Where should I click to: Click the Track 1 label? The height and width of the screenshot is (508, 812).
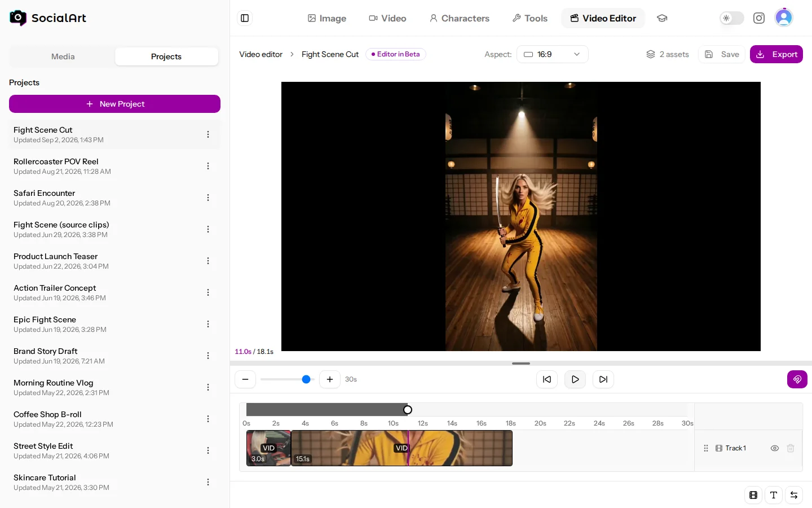[735, 448]
